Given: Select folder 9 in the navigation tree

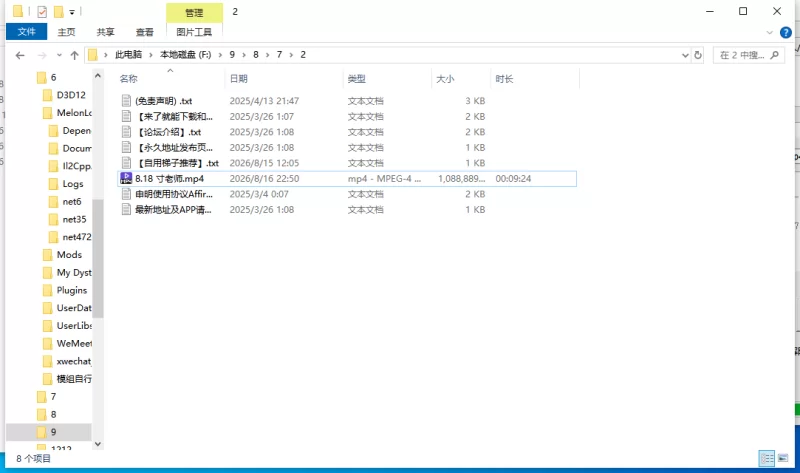Looking at the screenshot, I should click(x=47, y=432).
